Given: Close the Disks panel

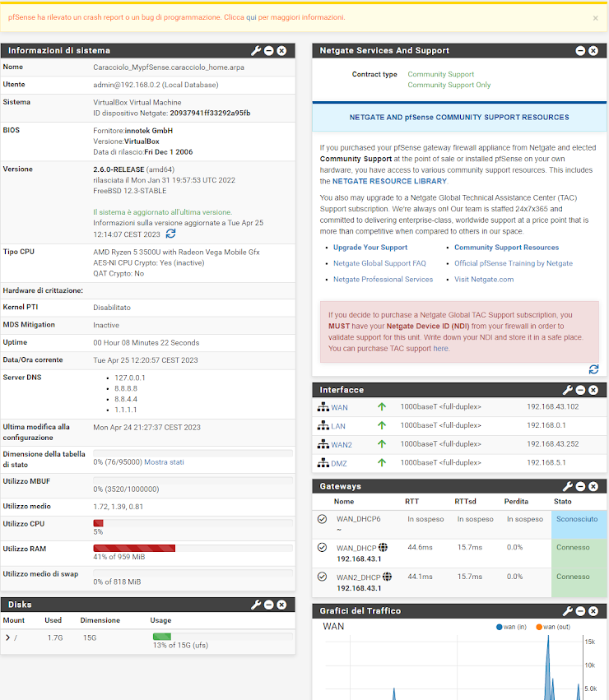Looking at the screenshot, I should point(281,605).
